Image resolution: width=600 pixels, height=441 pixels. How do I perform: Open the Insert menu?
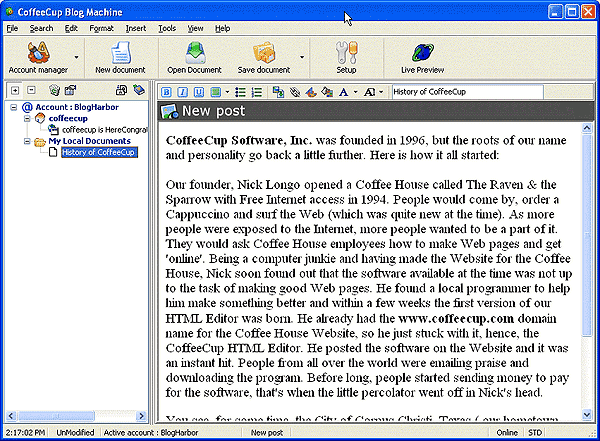[136, 28]
